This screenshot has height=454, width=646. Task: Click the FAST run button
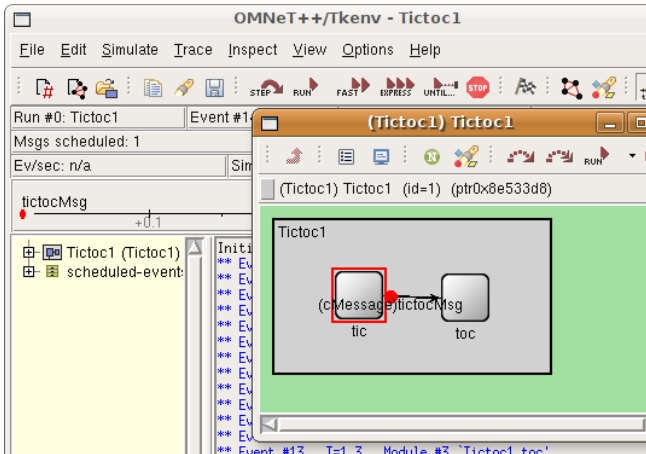[x=353, y=88]
